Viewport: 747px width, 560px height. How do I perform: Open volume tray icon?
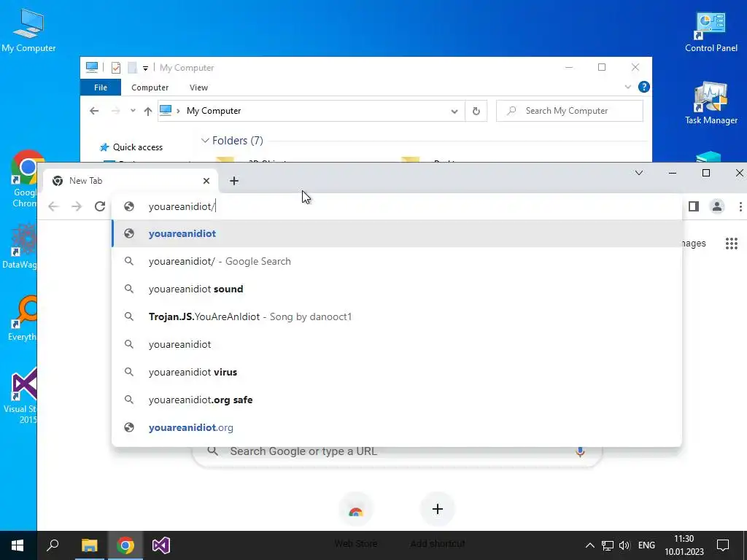click(624, 545)
